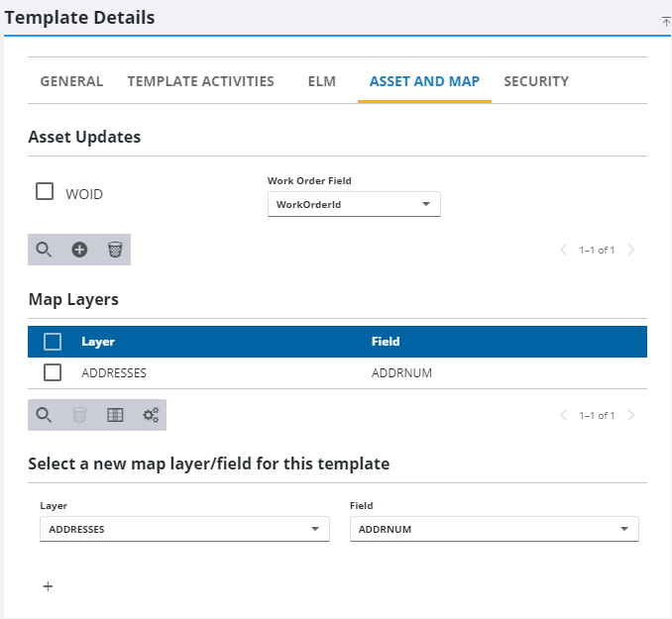Click the Map Layers trash icon

[79, 415]
